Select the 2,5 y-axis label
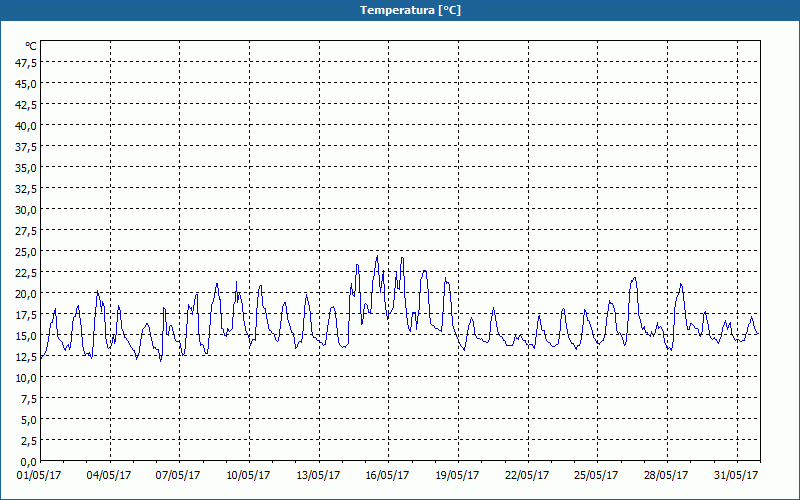This screenshot has height=500, width=800. tap(29, 441)
